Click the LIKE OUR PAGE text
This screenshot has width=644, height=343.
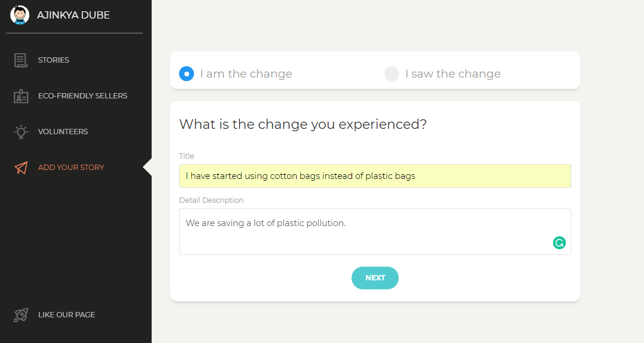coord(66,315)
